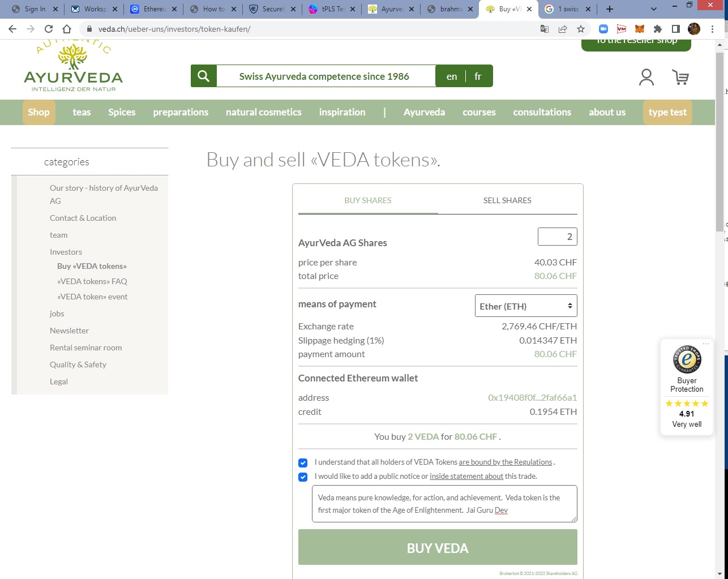Open the Spices menu item
The height and width of the screenshot is (579, 728).
[x=122, y=112]
